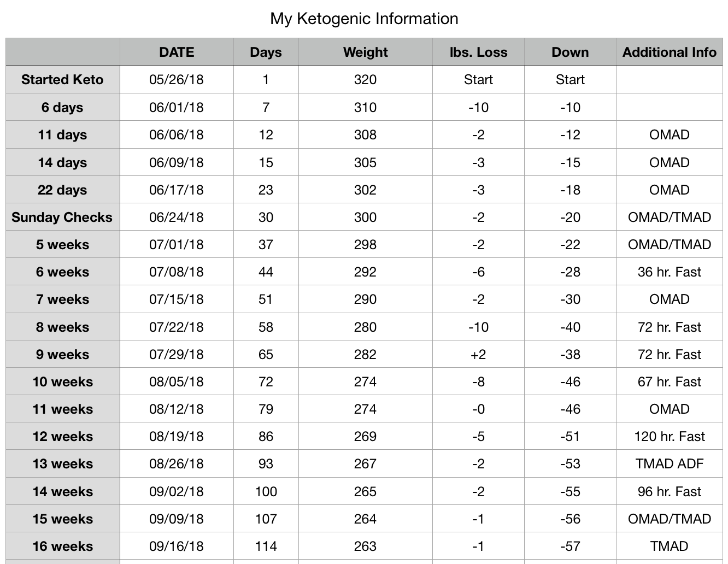Select the DATE column header

[x=177, y=52]
